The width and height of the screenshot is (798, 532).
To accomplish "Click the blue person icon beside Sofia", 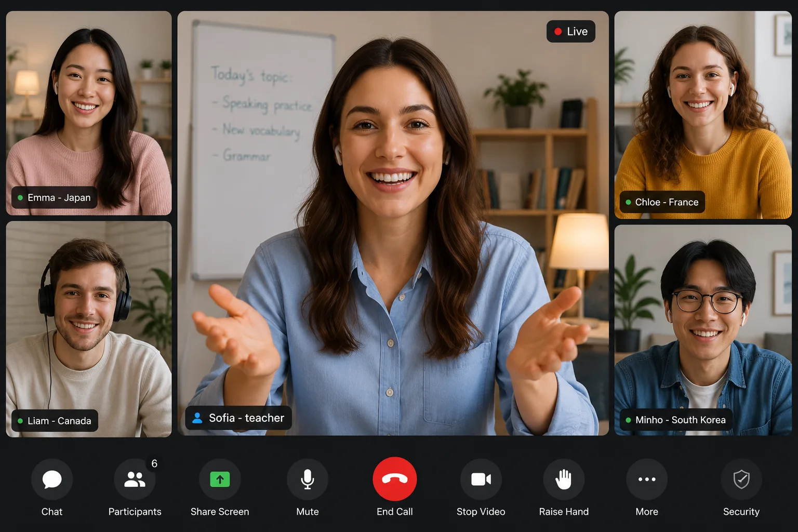I will [197, 418].
